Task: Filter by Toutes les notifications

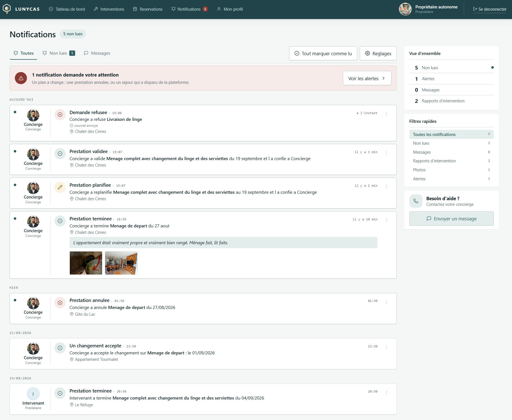Action: 451,134
